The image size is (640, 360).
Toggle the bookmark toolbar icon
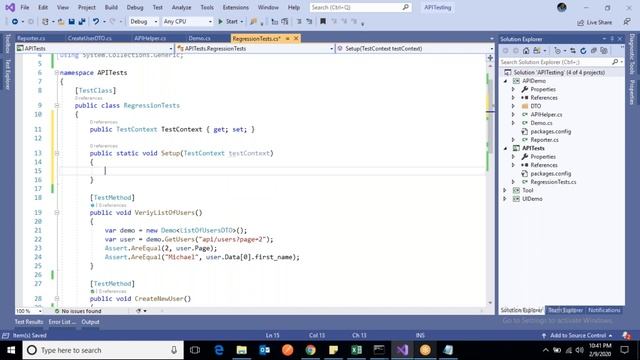tap(323, 22)
